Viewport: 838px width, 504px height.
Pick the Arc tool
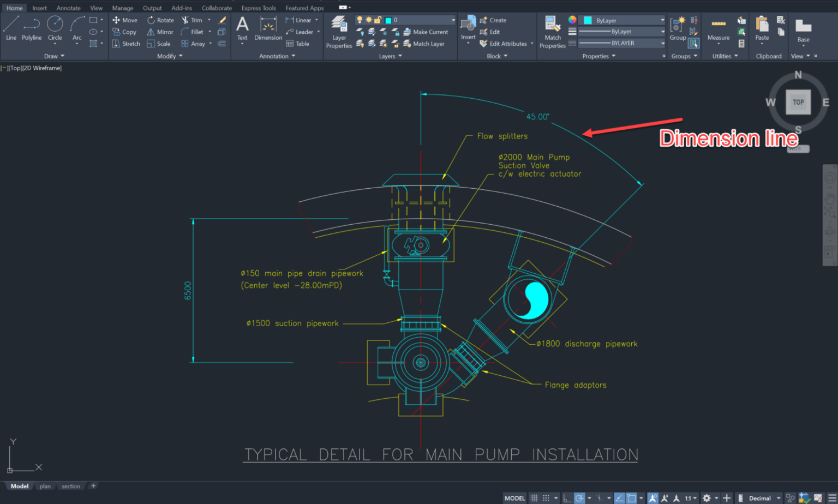(77, 28)
